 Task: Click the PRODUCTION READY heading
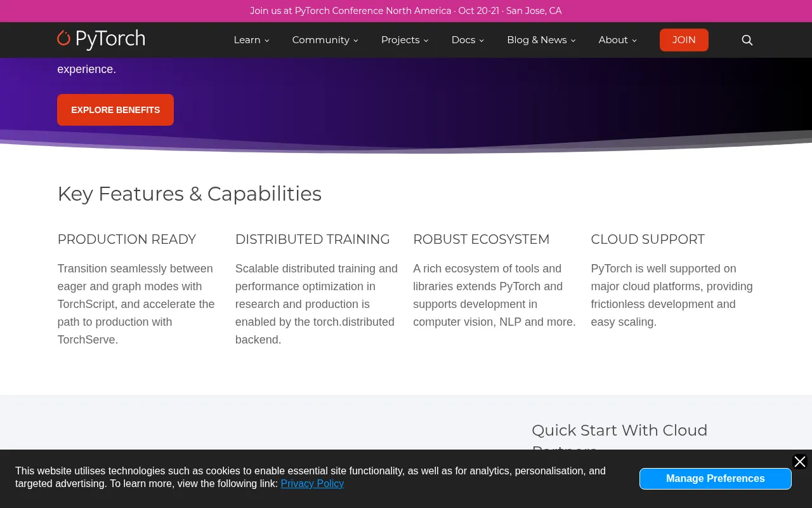tap(127, 239)
